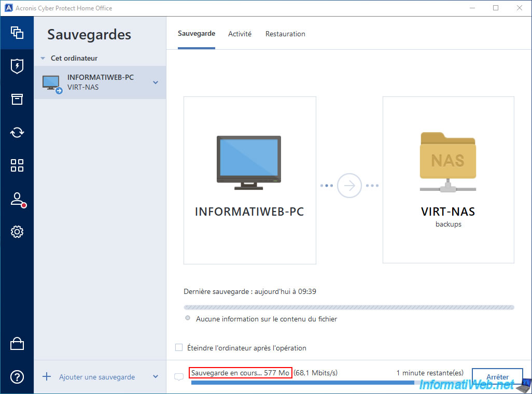Open the Tools grid icon
Viewport: 532px width, 394px height.
coord(17,165)
